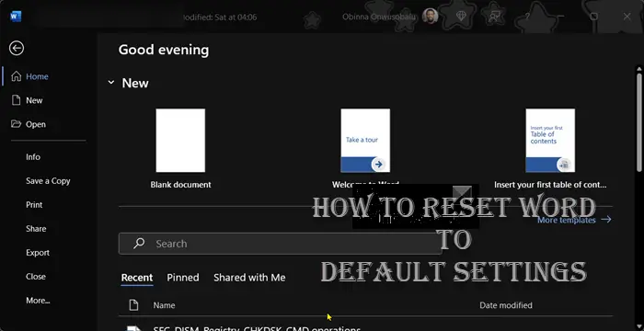Switch to the Recent tab
The image size is (644, 331).
[137, 278]
